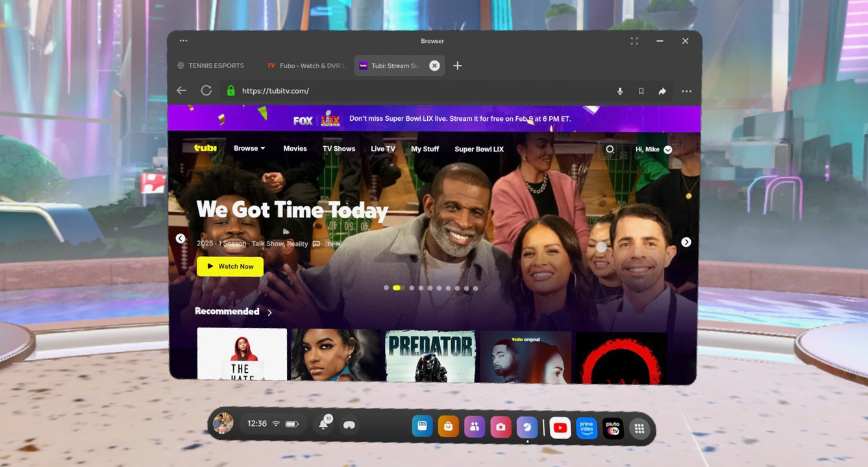Image resolution: width=868 pixels, height=467 pixels.
Task: Bookmark the current Tubi page
Action: point(641,92)
